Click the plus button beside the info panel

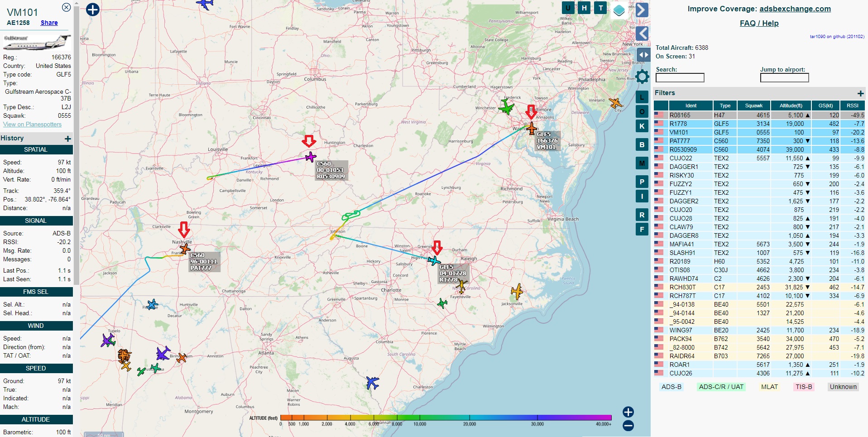(92, 10)
